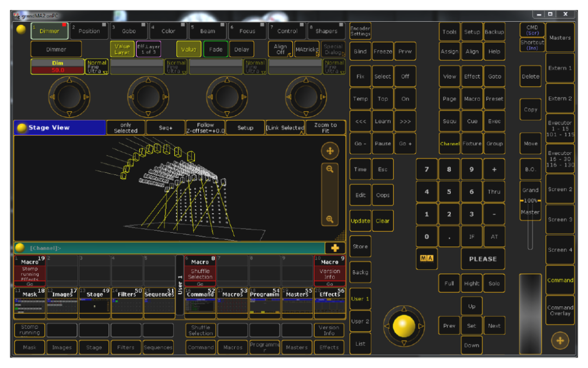Open the second encoder Normal/Fine/Ultra dropdown
This screenshot has width=588, height=368.
click(176, 67)
